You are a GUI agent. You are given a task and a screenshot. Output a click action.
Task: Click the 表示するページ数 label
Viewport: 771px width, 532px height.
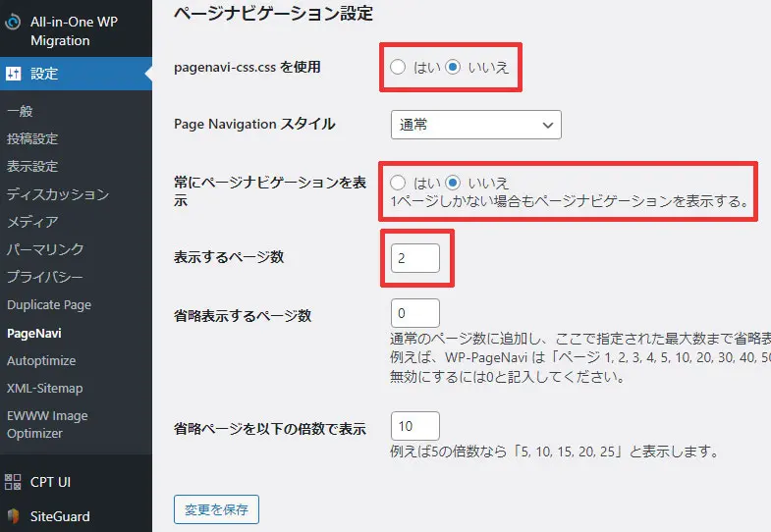click(229, 257)
